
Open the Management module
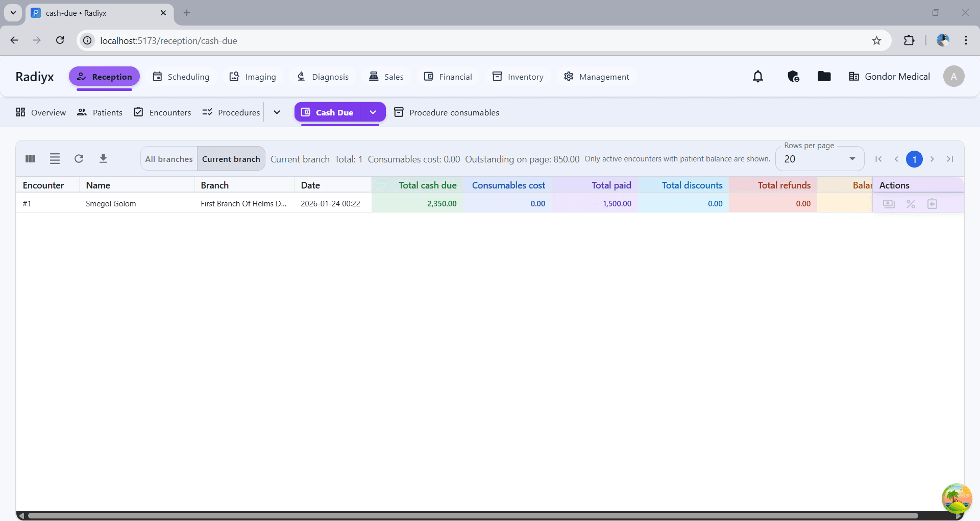point(596,77)
